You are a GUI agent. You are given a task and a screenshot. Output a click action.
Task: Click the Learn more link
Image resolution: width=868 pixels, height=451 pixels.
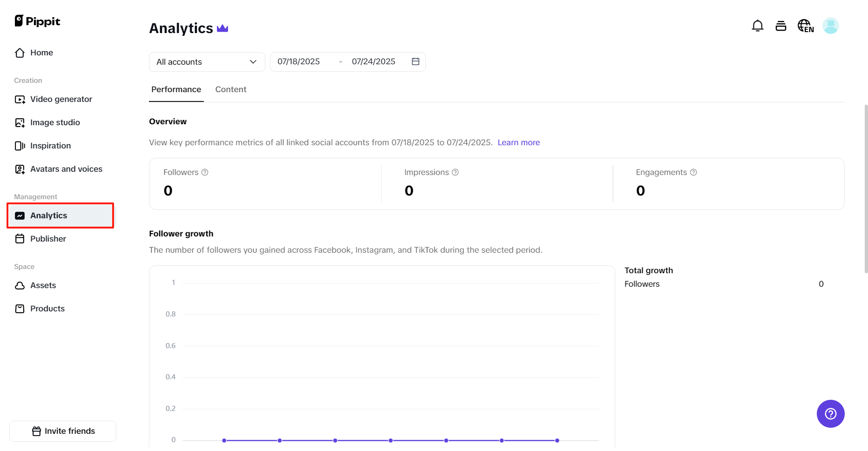click(x=518, y=142)
